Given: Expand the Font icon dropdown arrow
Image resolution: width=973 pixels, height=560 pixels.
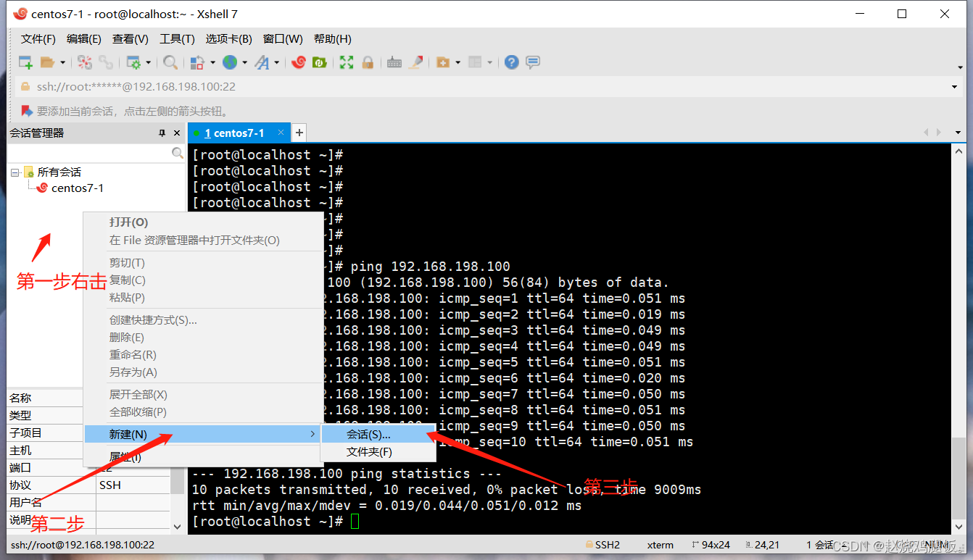Looking at the screenshot, I should (276, 63).
